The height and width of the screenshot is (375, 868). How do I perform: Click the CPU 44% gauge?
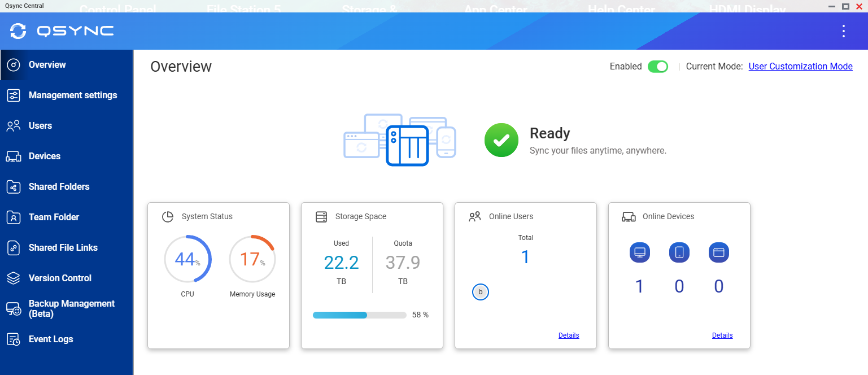point(187,259)
